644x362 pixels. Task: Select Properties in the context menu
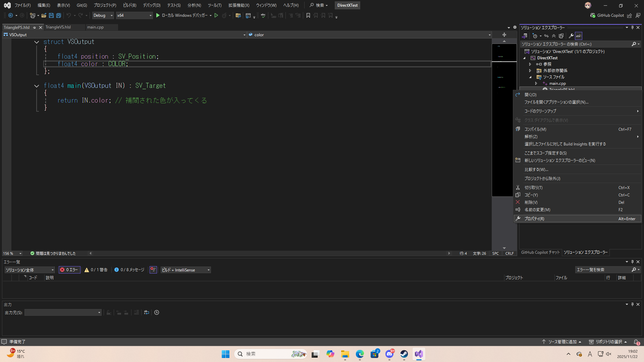tap(534, 219)
